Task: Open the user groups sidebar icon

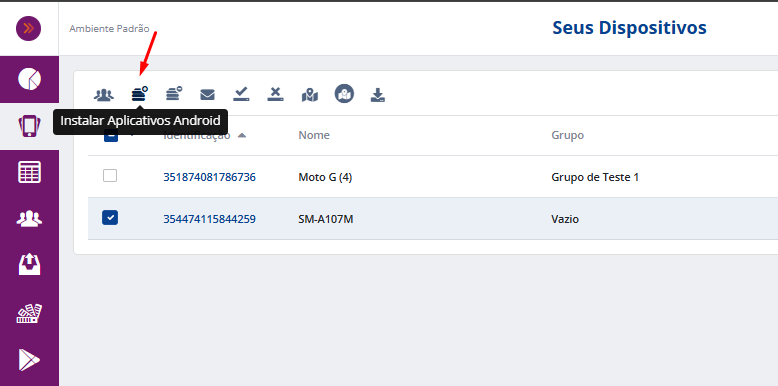Action: 29,218
